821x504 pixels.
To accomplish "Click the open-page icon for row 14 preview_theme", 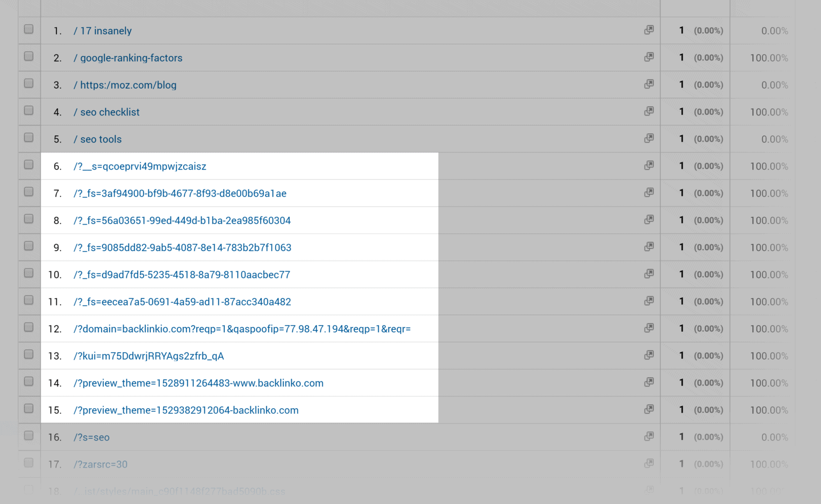I will point(648,382).
